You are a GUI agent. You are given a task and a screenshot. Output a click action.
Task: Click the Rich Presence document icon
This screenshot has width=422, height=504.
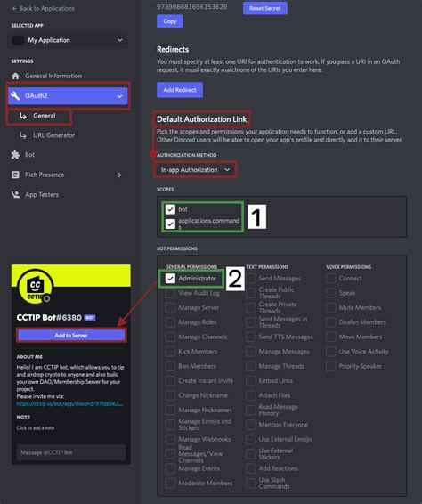[x=15, y=175]
